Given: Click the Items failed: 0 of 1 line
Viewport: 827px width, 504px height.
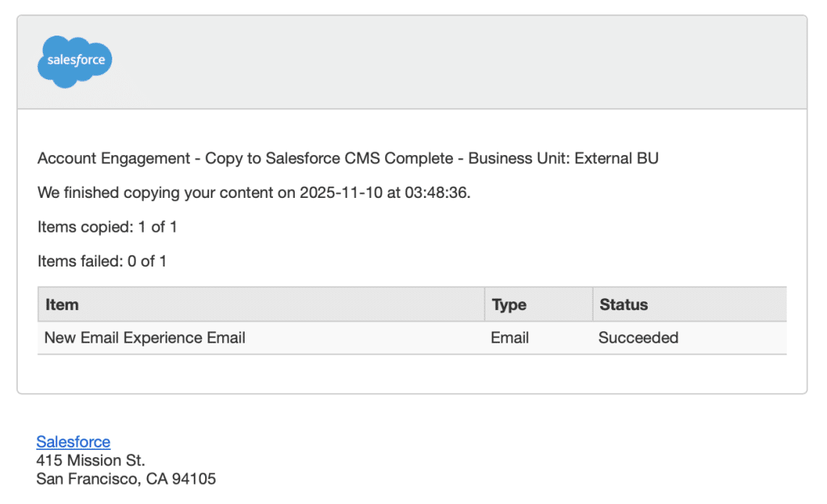Looking at the screenshot, I should (x=102, y=261).
